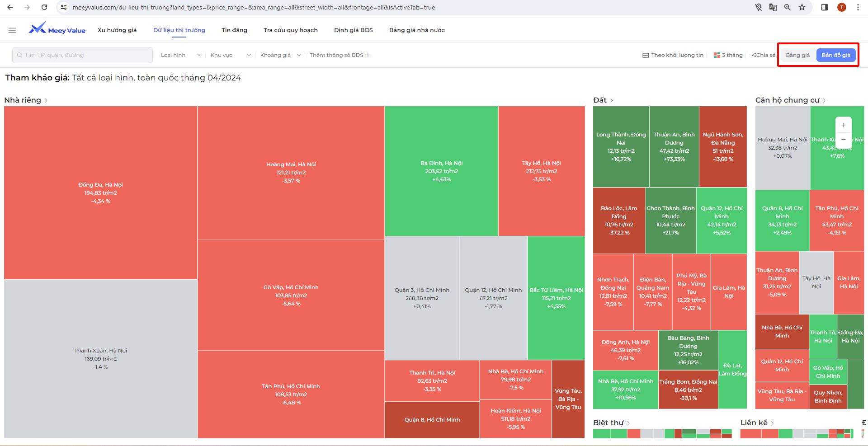The width and height of the screenshot is (868, 446).
Task: Bookmark this page with star icon
Action: tap(802, 7)
